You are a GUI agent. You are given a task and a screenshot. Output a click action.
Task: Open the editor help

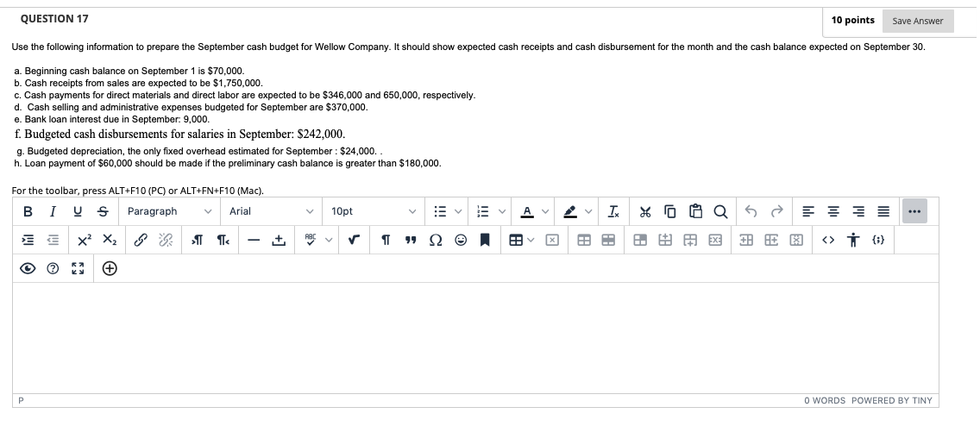click(53, 268)
